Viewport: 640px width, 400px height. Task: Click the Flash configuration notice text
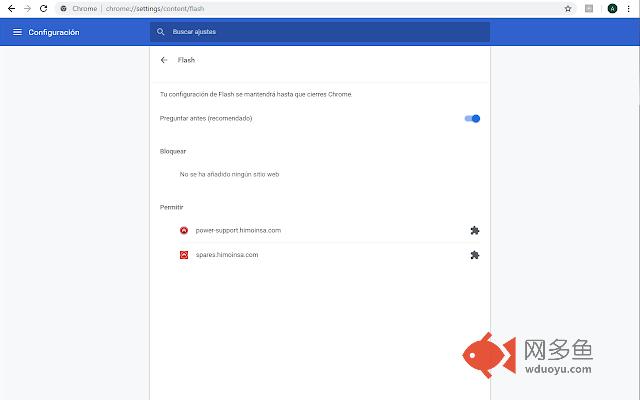pos(256,94)
